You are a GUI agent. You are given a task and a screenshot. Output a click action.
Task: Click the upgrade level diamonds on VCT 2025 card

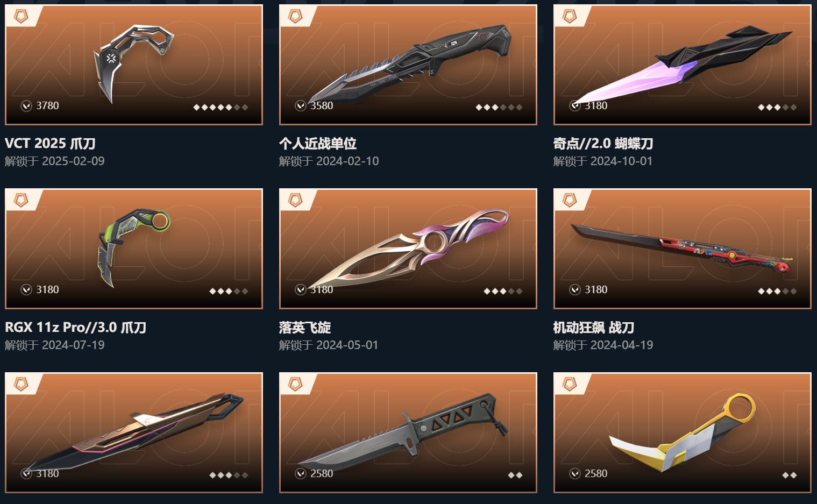pyautogui.click(x=221, y=107)
